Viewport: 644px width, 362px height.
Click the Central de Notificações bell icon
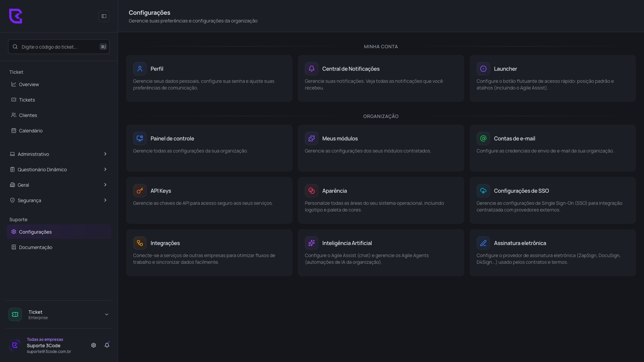pos(312,69)
